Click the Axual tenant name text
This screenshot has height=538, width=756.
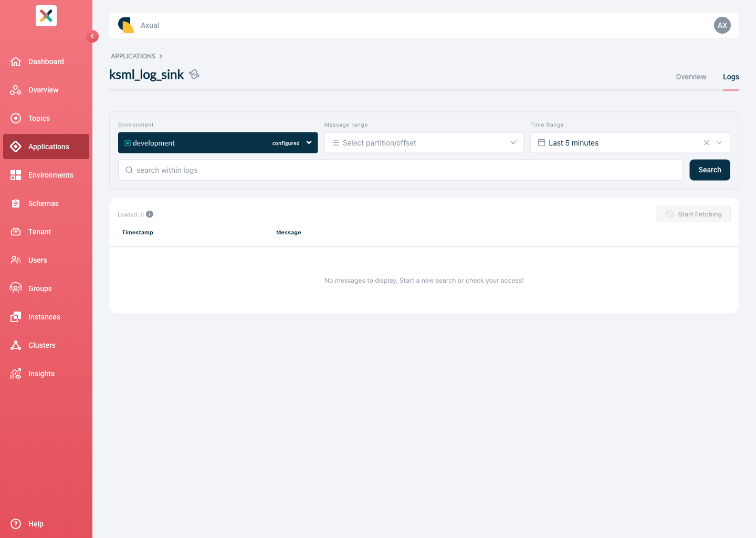coord(150,25)
